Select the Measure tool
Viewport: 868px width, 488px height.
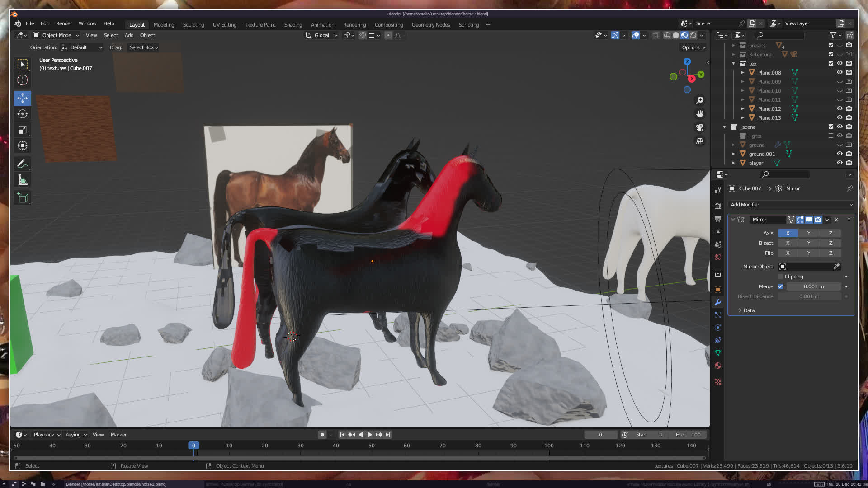coord(23,180)
